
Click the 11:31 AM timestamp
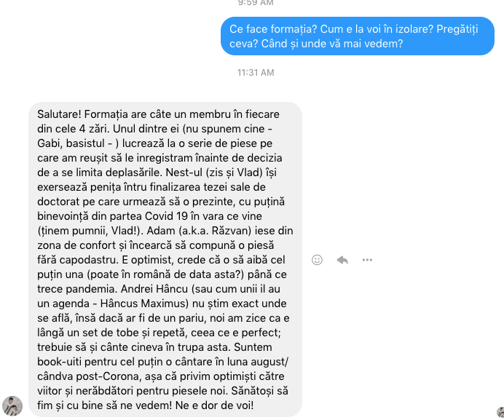[256, 73]
